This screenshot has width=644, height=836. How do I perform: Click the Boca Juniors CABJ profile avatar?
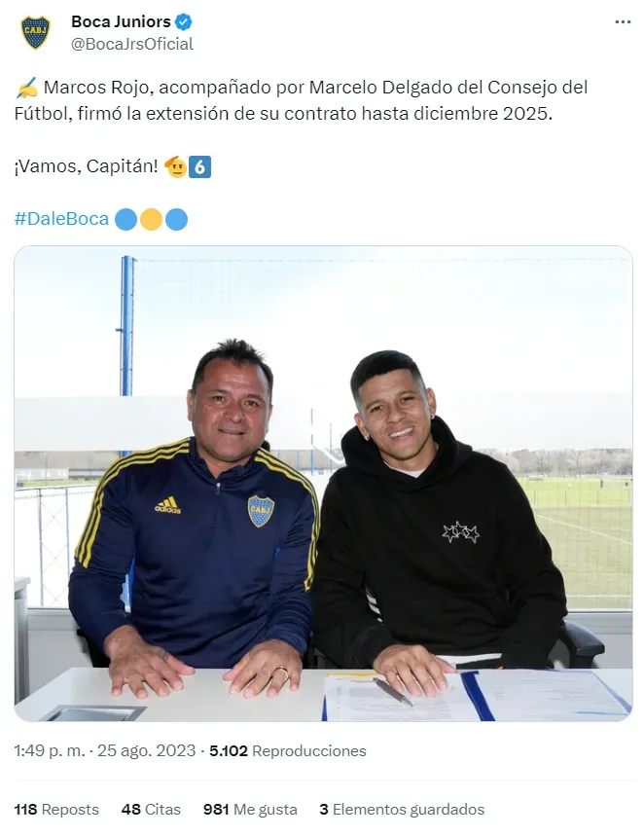point(36,33)
